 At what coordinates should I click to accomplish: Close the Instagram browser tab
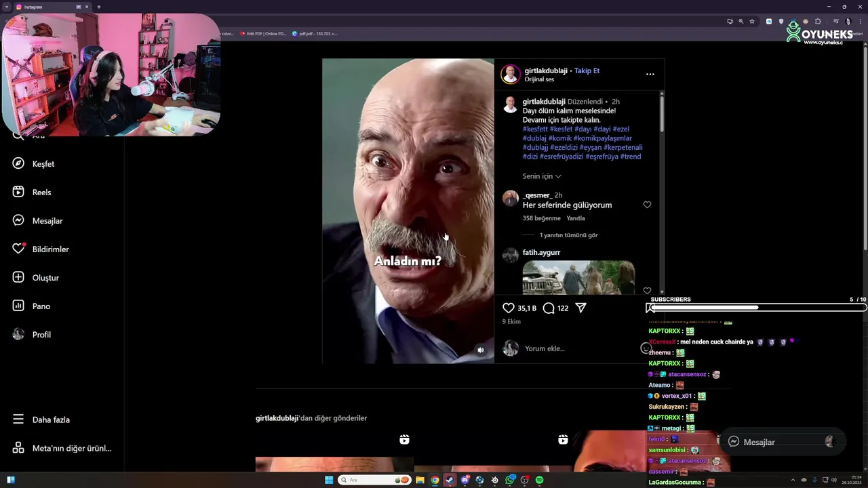(x=87, y=7)
